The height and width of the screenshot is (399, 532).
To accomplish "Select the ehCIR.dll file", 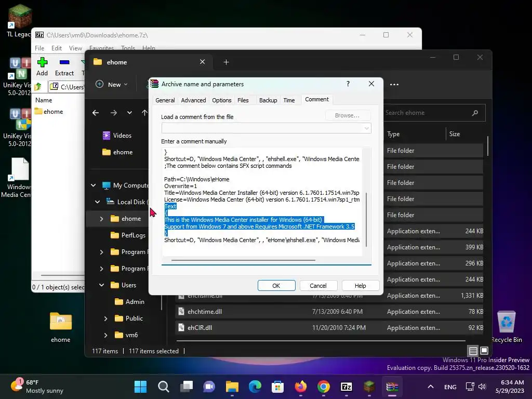I will [x=329, y=328].
